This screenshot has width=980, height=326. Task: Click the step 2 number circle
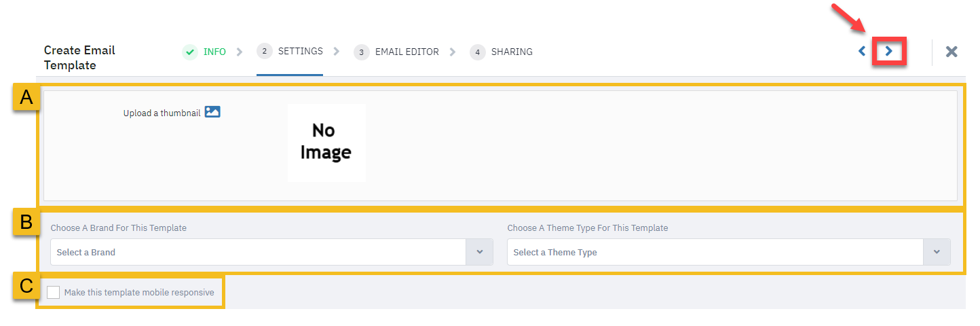(265, 51)
